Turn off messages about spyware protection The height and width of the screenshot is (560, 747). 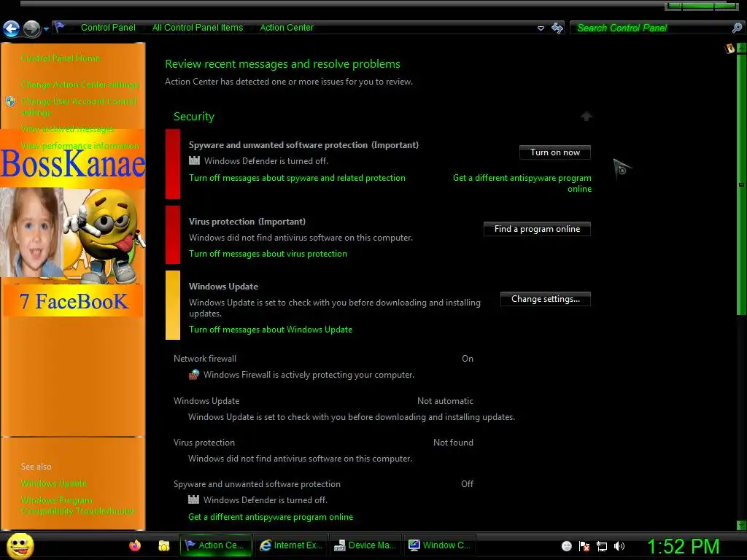coord(297,178)
